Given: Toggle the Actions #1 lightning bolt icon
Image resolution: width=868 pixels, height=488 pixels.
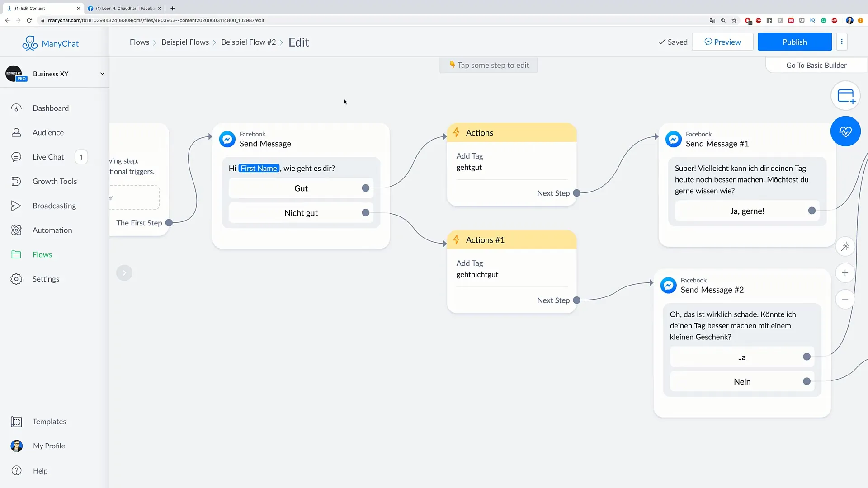Looking at the screenshot, I should pos(457,239).
